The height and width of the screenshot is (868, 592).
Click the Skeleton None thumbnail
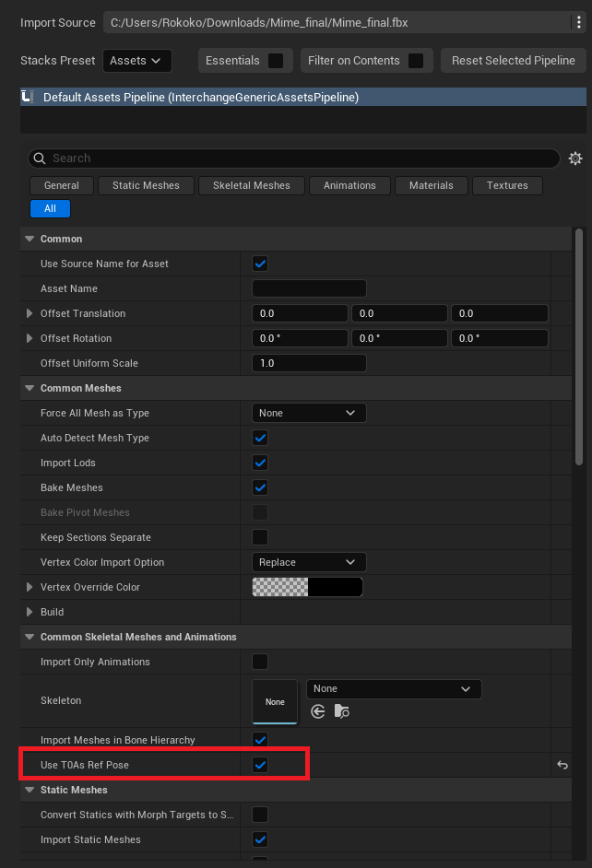275,701
